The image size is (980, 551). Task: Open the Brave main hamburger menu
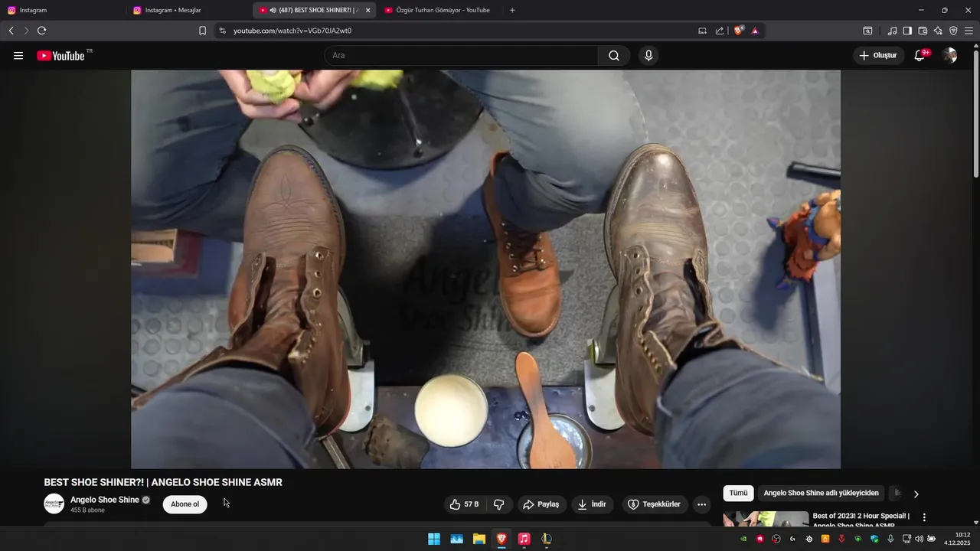tap(969, 31)
